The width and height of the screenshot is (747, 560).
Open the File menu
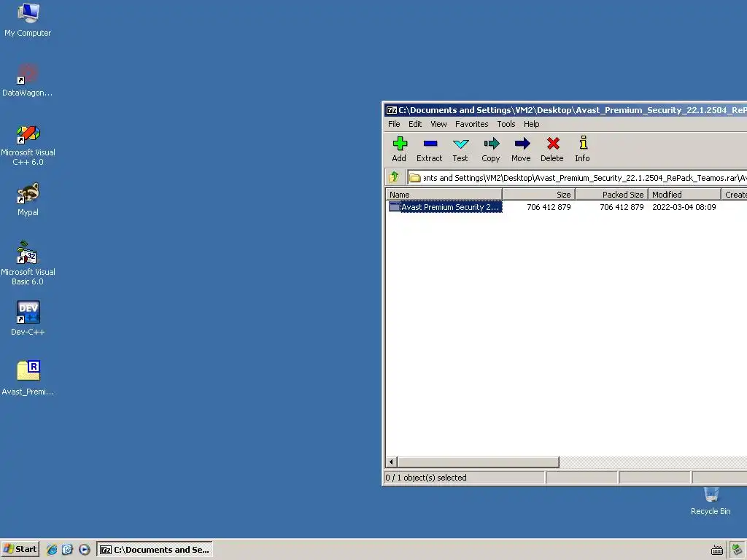pyautogui.click(x=394, y=124)
